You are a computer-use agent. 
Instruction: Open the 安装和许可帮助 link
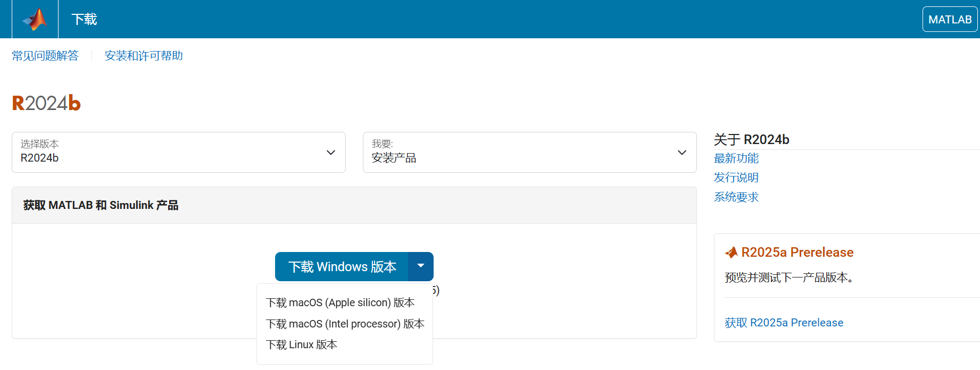pos(144,56)
